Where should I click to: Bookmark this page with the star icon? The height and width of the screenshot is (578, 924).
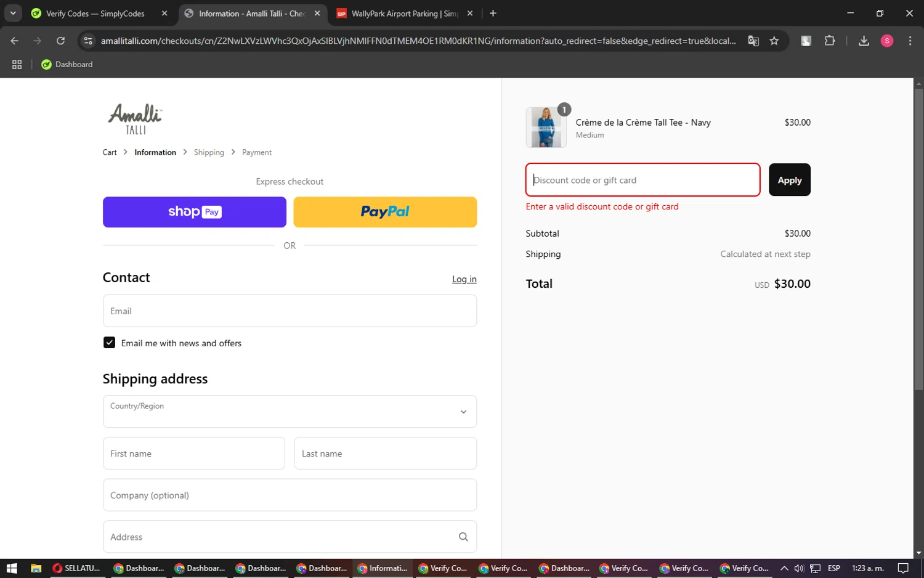(774, 41)
